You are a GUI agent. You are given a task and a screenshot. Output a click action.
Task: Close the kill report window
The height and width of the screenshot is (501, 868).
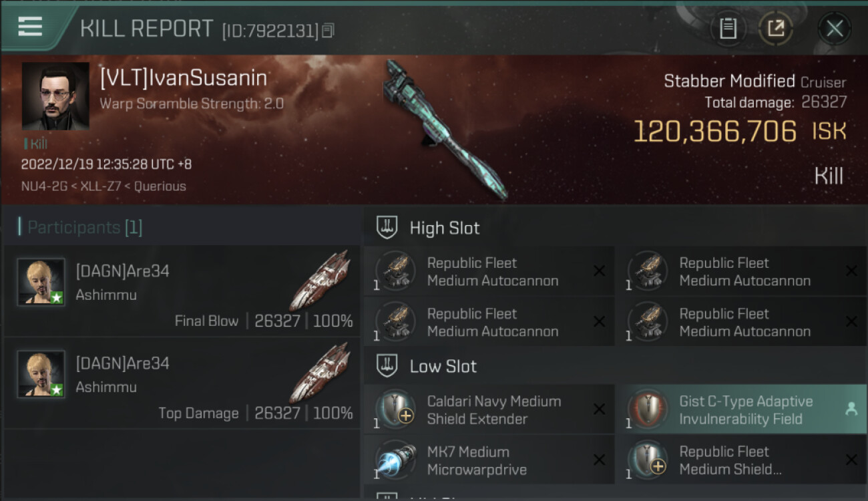835,29
